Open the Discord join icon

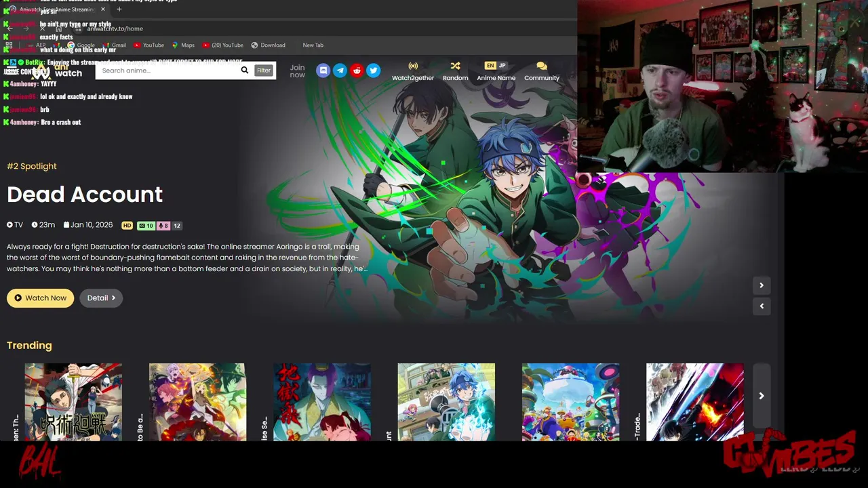pyautogui.click(x=323, y=70)
